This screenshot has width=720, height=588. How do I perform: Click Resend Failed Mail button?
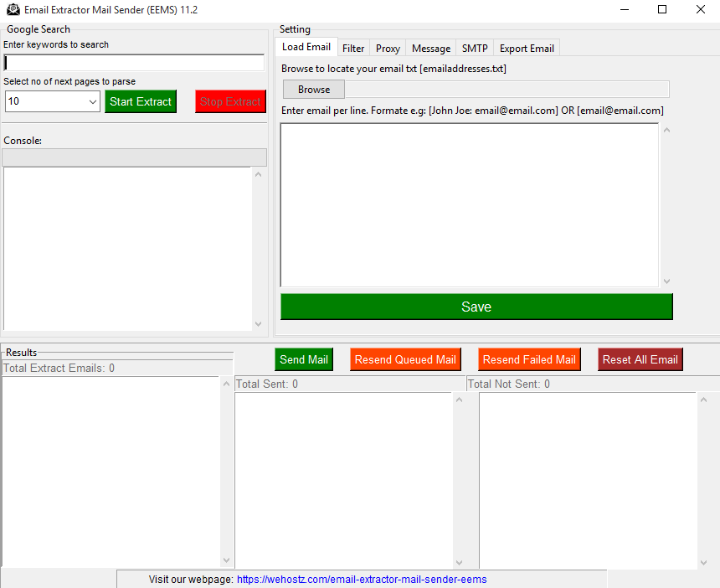529,359
